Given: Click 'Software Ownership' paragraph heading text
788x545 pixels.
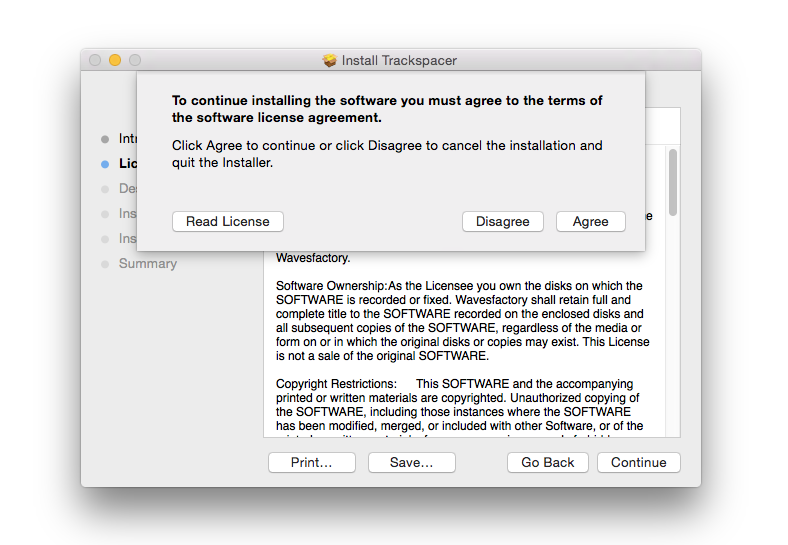Looking at the screenshot, I should (x=330, y=286).
